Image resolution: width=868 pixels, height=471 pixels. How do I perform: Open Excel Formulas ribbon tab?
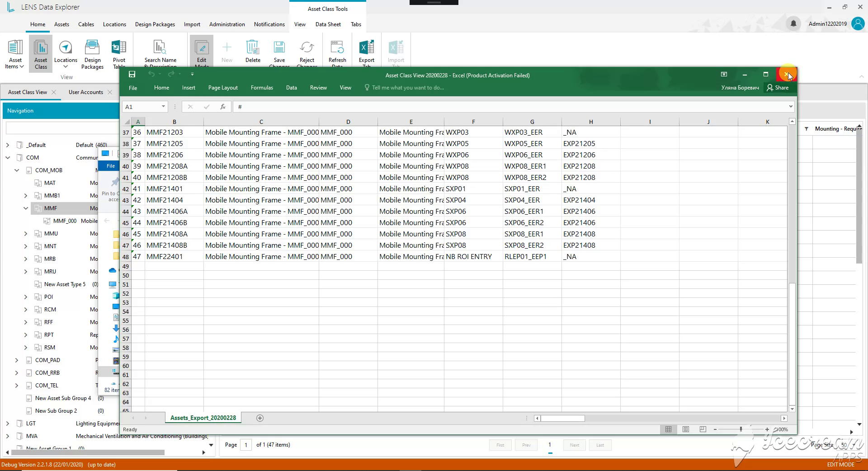click(262, 88)
